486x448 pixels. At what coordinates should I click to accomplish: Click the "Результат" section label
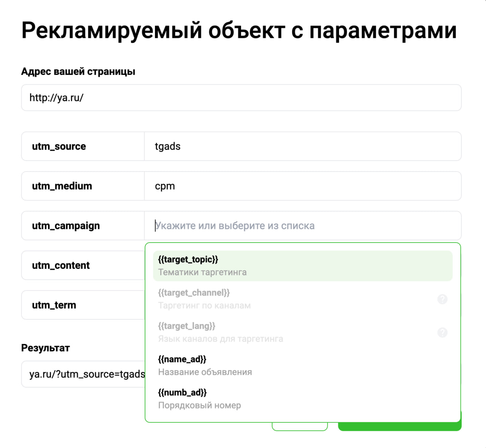coord(46,348)
